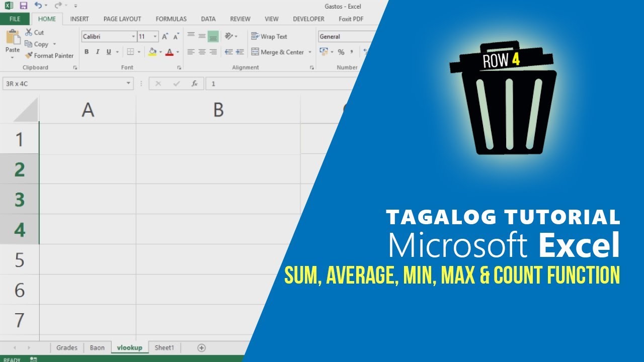
Task: Click the formula bar Enter checkmark
Action: 176,83
